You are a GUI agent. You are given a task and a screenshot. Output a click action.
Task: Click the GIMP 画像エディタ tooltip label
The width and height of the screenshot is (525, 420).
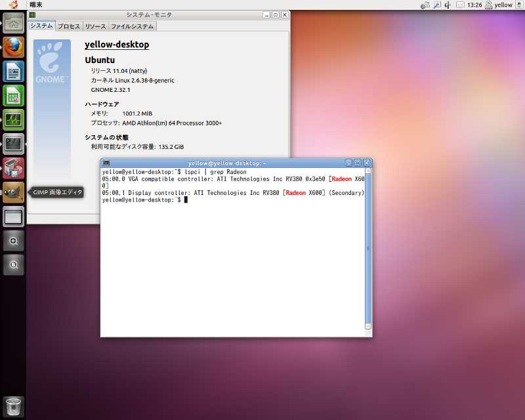point(57,192)
